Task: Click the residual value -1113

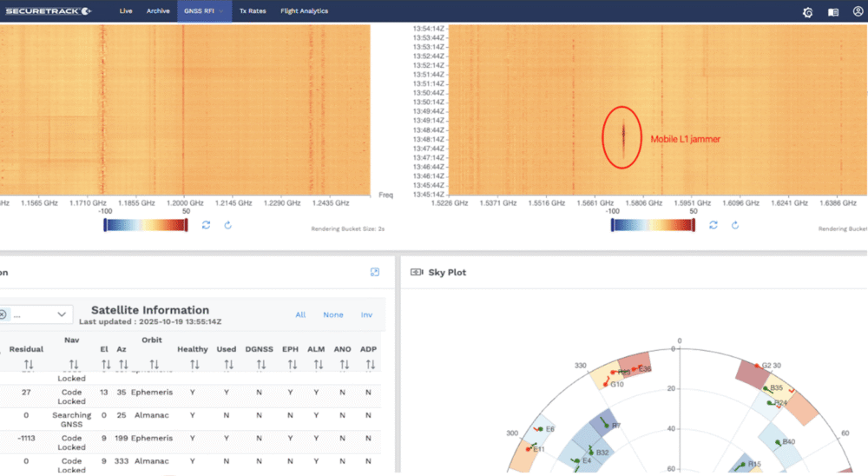Action: tap(26, 439)
